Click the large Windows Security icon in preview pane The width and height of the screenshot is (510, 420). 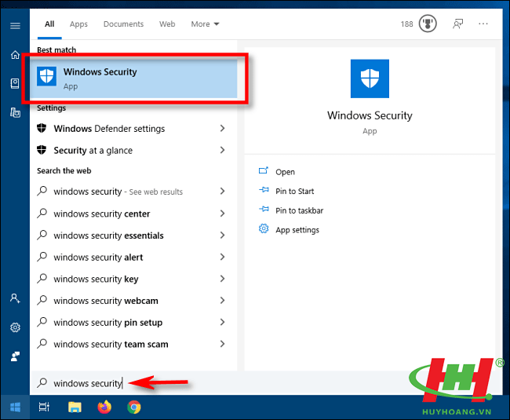pyautogui.click(x=370, y=79)
